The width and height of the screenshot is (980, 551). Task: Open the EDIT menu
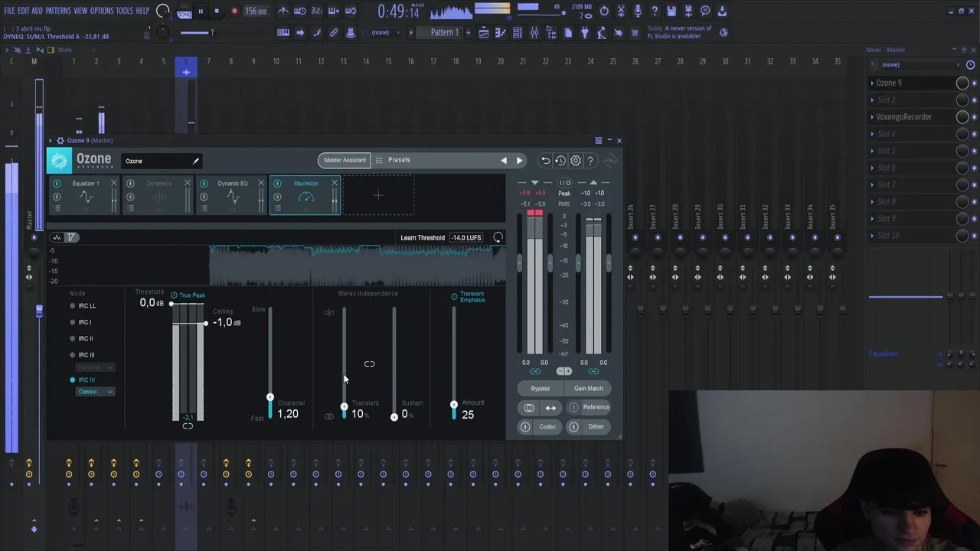(23, 11)
